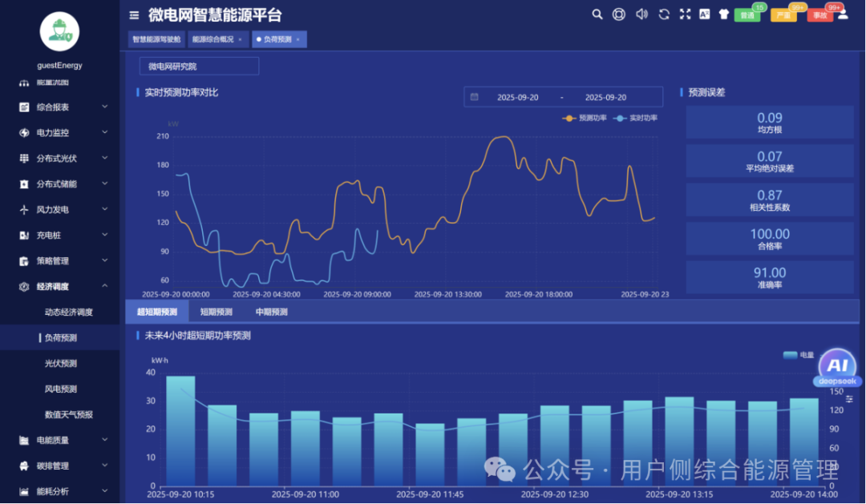Click the search magnifier icon in header

[597, 14]
